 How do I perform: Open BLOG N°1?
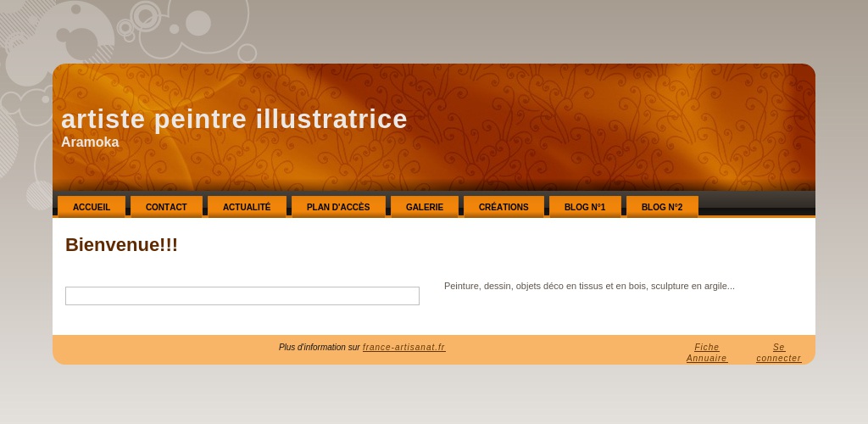click(x=585, y=207)
